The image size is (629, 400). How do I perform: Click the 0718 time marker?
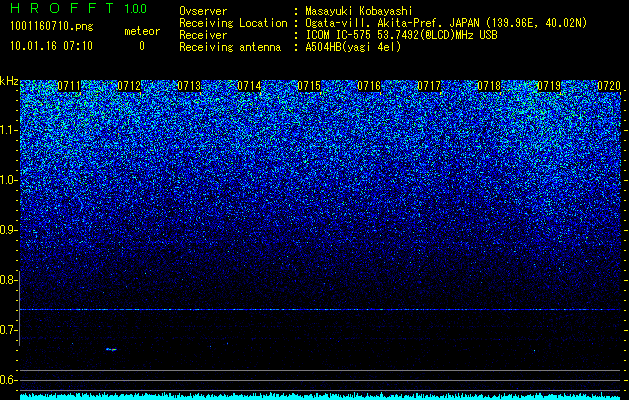pos(489,86)
